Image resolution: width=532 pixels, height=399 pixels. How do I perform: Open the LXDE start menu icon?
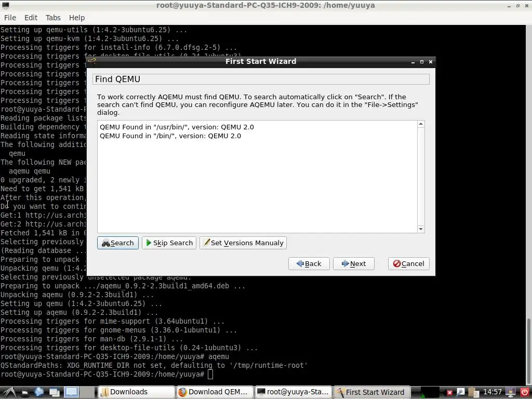click(9, 392)
